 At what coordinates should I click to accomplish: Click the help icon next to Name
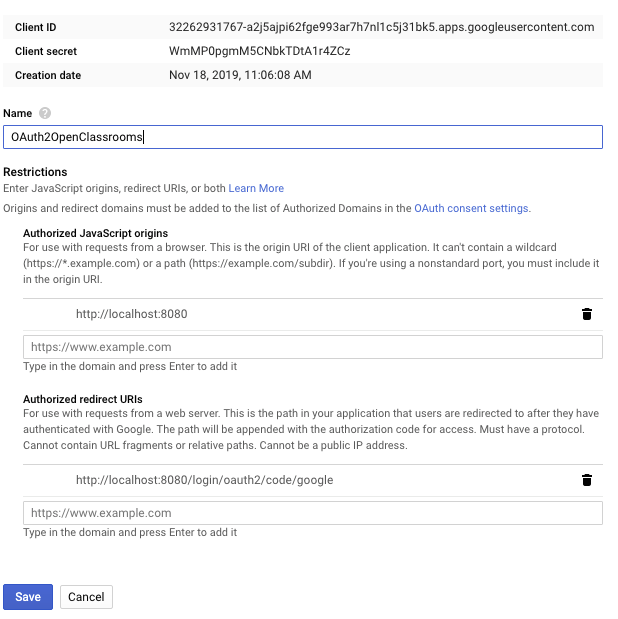pyautogui.click(x=45, y=113)
